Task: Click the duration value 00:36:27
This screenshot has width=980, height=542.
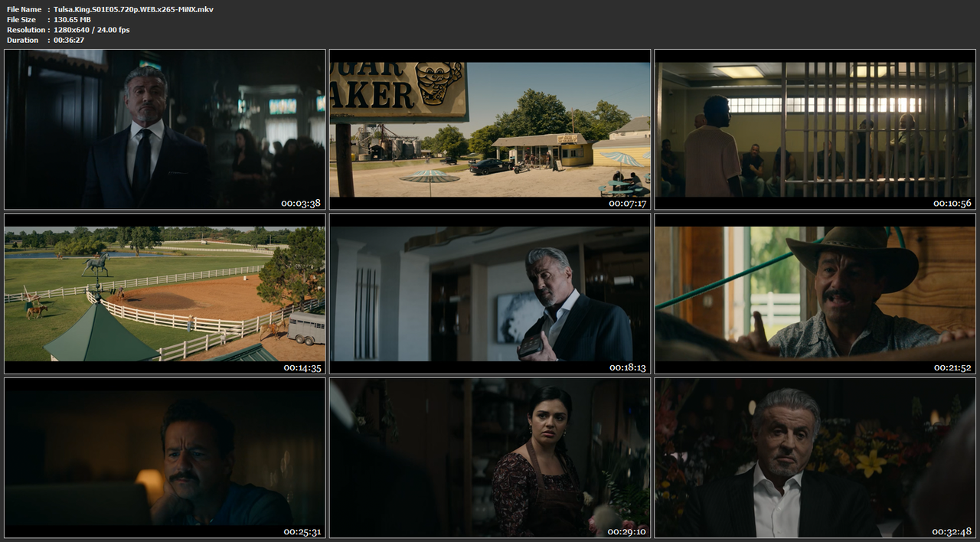Action: click(x=69, y=40)
